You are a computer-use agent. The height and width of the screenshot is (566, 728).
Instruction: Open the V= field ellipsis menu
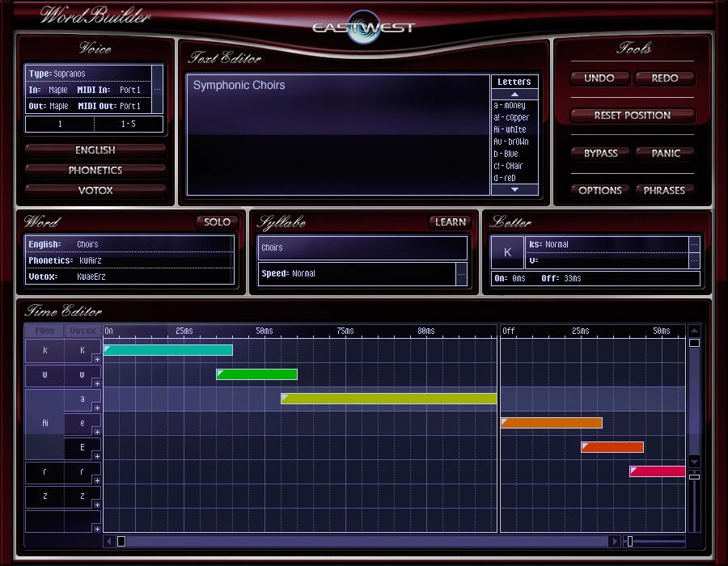[694, 260]
